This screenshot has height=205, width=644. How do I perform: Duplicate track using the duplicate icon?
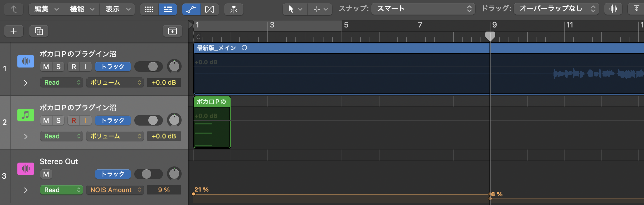(39, 31)
